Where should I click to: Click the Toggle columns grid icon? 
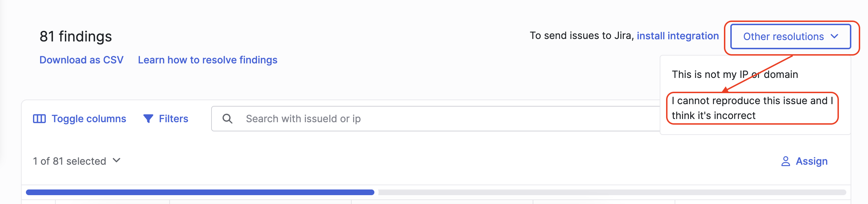click(39, 119)
